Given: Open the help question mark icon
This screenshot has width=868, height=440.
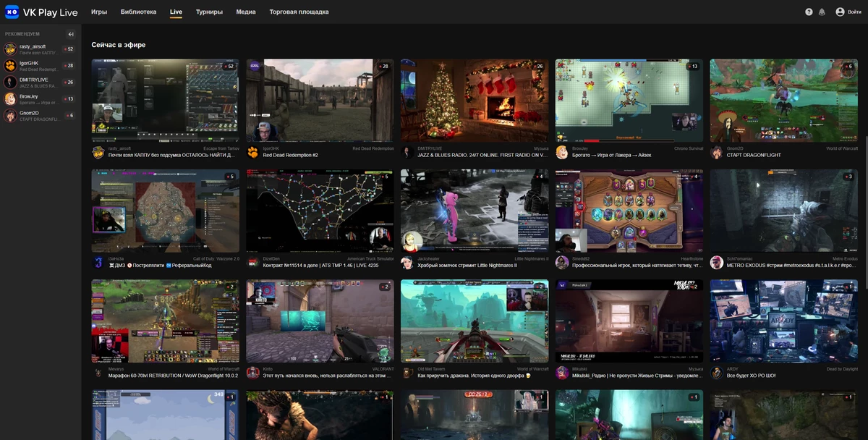Looking at the screenshot, I should 809,12.
